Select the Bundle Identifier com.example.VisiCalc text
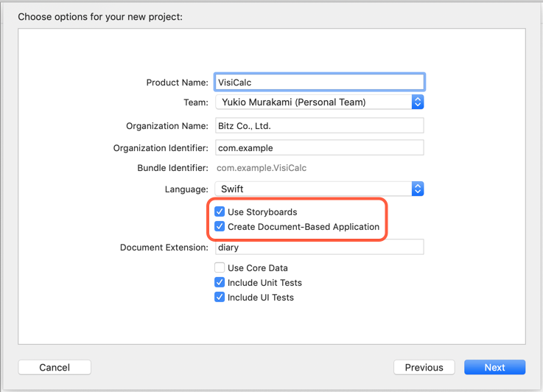 (x=262, y=168)
